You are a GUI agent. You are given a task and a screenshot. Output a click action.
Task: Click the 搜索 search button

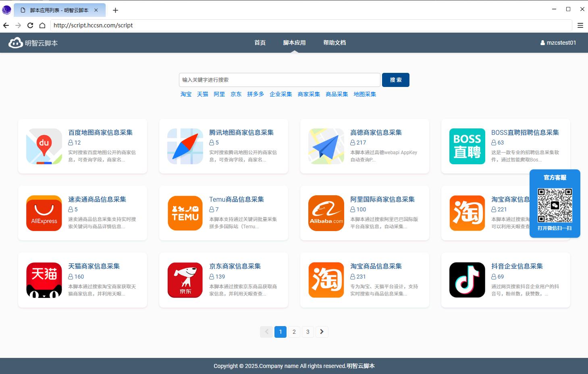(x=396, y=80)
